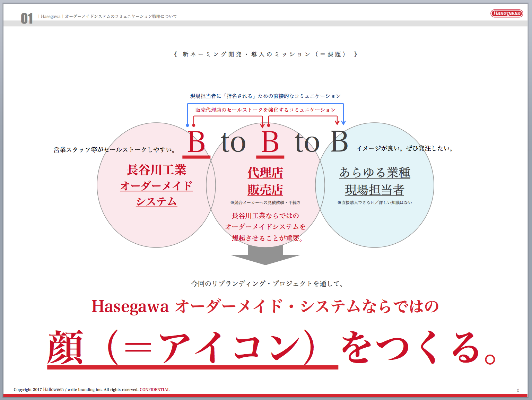This screenshot has width=532, height=400.
Task: Click red text '長谷川工業ならではの'
Action: (265, 216)
